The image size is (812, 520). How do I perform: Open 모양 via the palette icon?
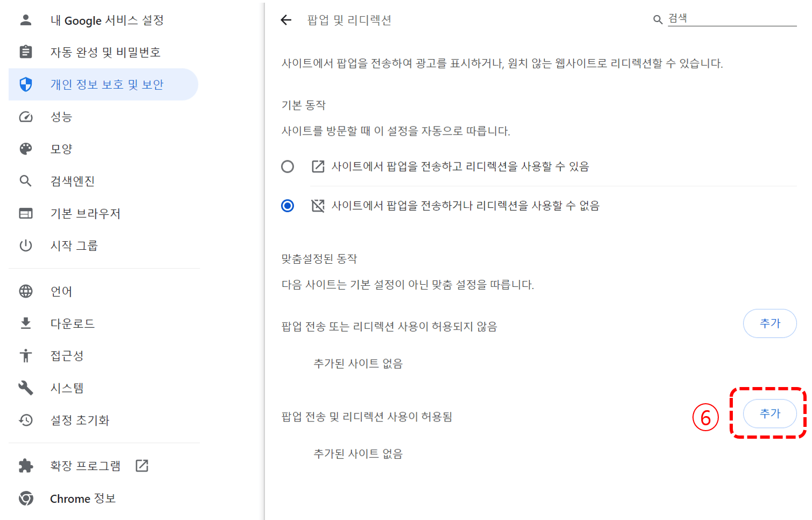click(25, 149)
